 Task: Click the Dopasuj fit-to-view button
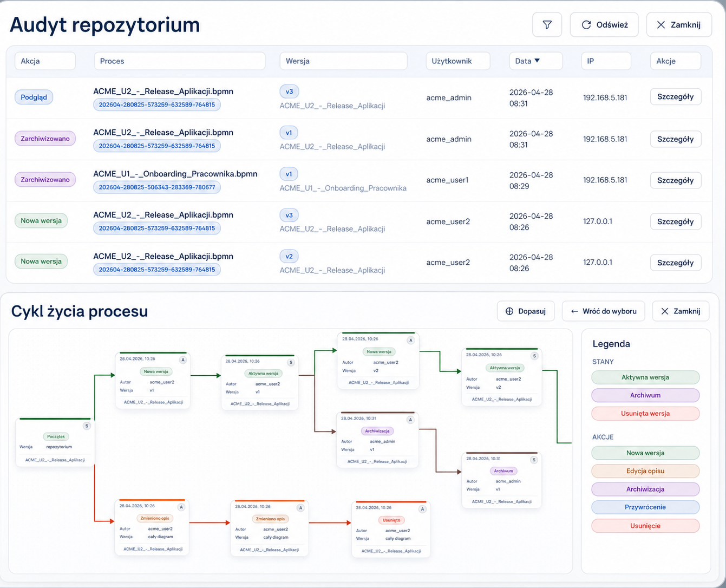(526, 311)
